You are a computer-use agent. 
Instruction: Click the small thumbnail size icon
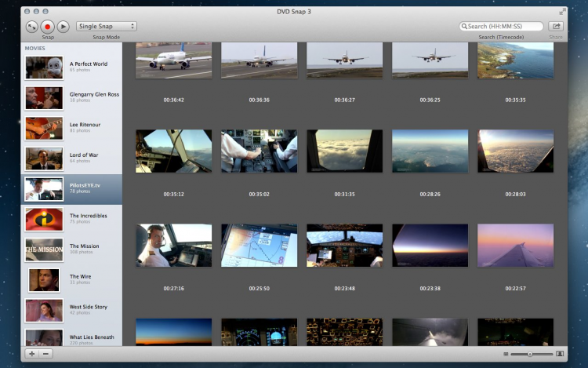(506, 354)
